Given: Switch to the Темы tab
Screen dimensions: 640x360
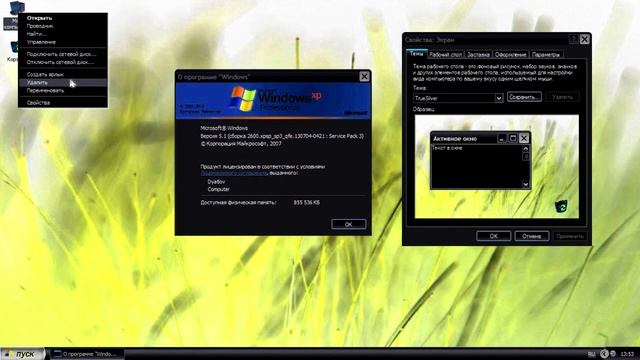Looking at the screenshot, I should [417, 53].
